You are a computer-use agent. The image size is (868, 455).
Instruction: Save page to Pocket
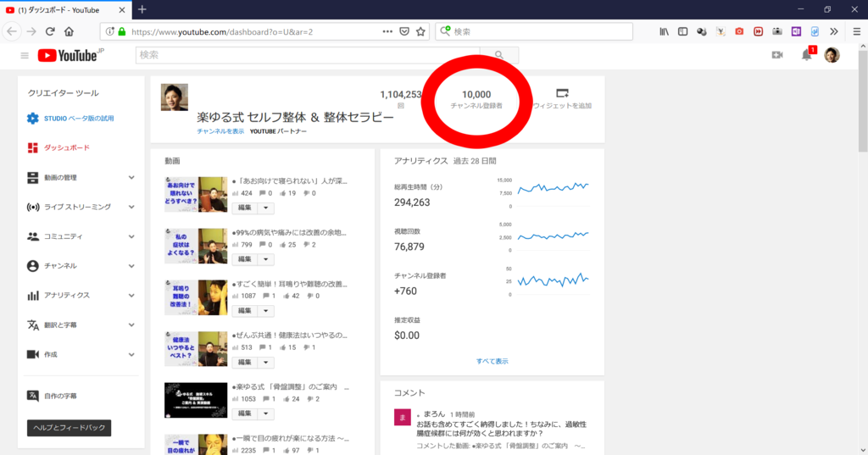(x=404, y=31)
